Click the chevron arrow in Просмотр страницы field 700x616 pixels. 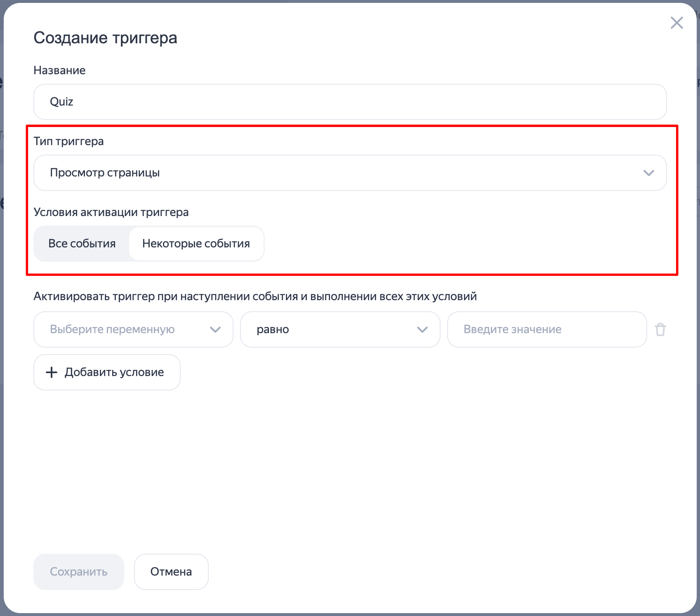tap(648, 173)
